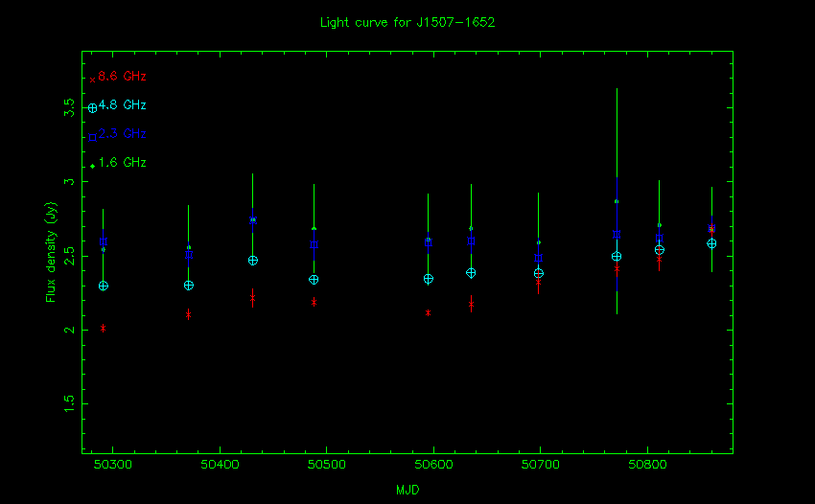The height and width of the screenshot is (504, 815).
Task: Pick the cyan 4.8 GHz point near MJD 50770
Action: click(x=617, y=256)
